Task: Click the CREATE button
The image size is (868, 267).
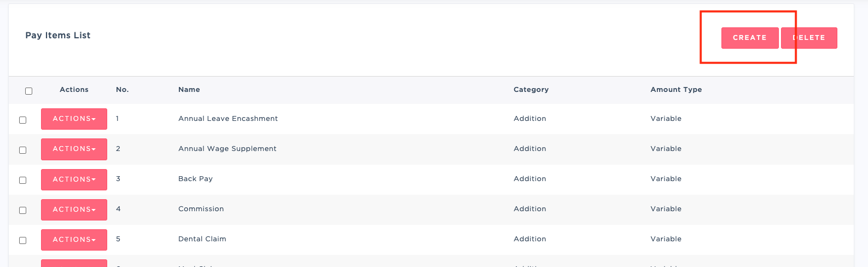Action: (x=749, y=38)
